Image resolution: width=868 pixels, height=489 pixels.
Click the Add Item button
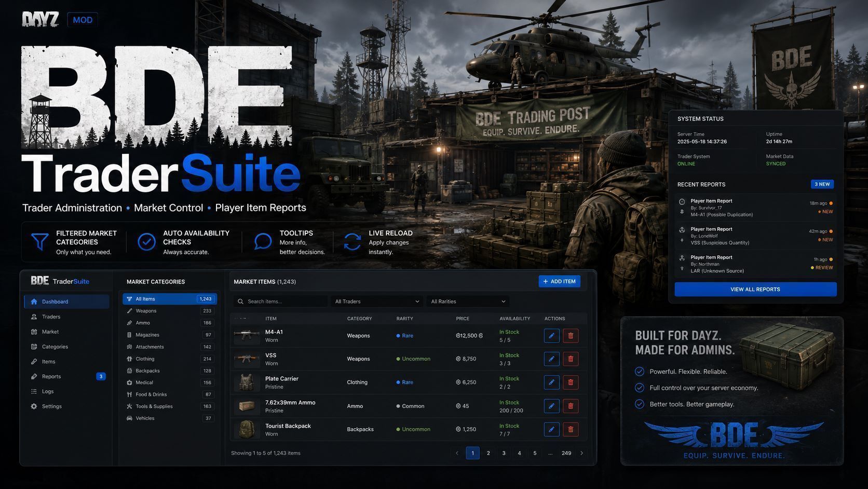(x=559, y=281)
